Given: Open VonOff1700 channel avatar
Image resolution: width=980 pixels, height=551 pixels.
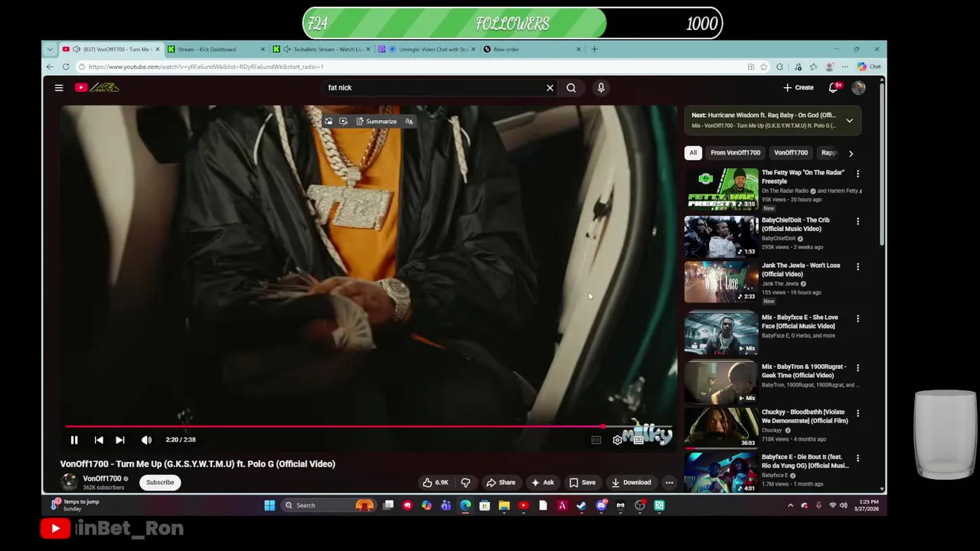Looking at the screenshot, I should point(69,482).
